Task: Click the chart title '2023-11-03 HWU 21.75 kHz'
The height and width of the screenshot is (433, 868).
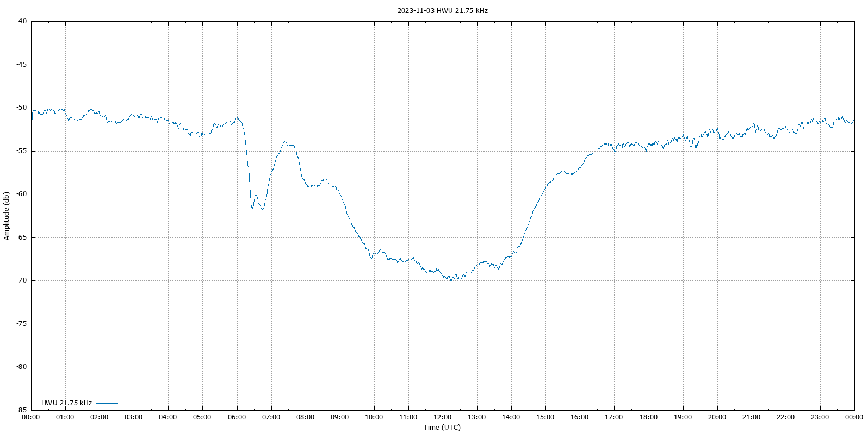Action: coord(442,10)
